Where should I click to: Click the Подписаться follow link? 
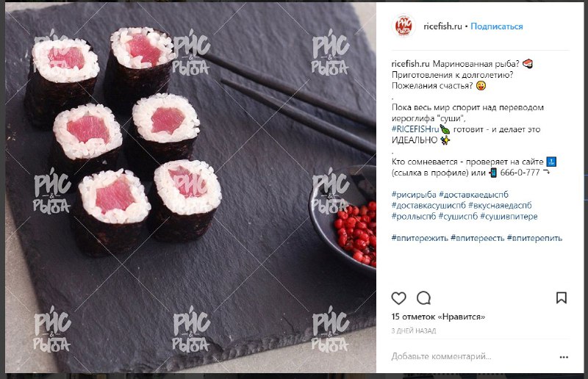(x=497, y=26)
